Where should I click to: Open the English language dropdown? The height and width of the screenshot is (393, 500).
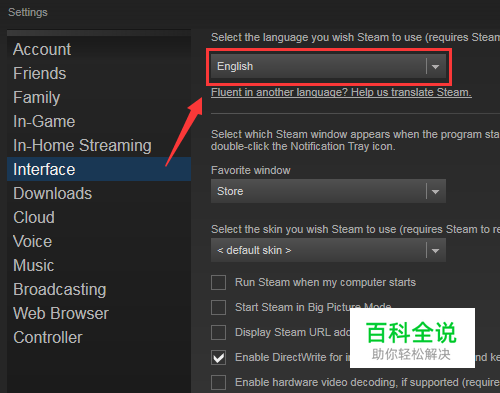[x=328, y=66]
